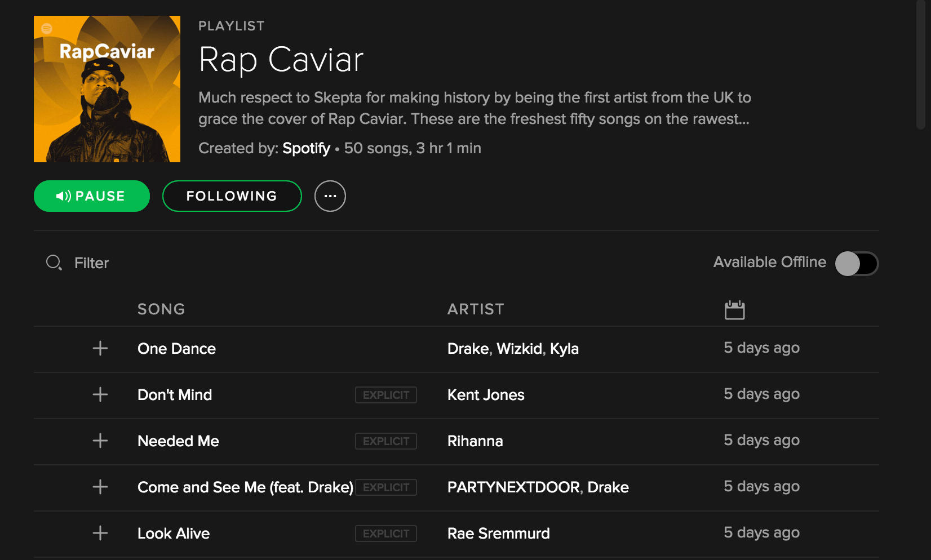Image resolution: width=931 pixels, height=560 pixels.
Task: Add Look Alive to your library
Action: (x=100, y=533)
